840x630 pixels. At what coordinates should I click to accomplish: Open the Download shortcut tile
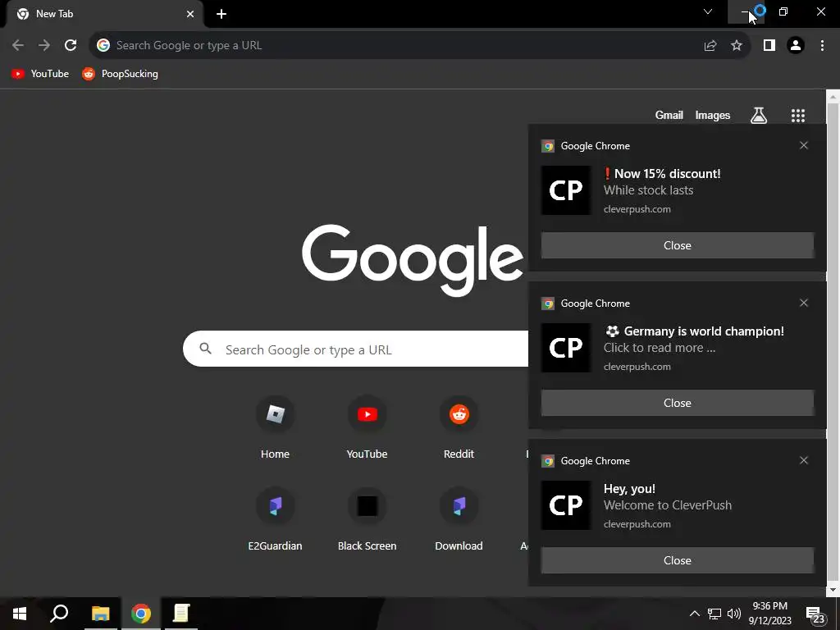[459, 520]
